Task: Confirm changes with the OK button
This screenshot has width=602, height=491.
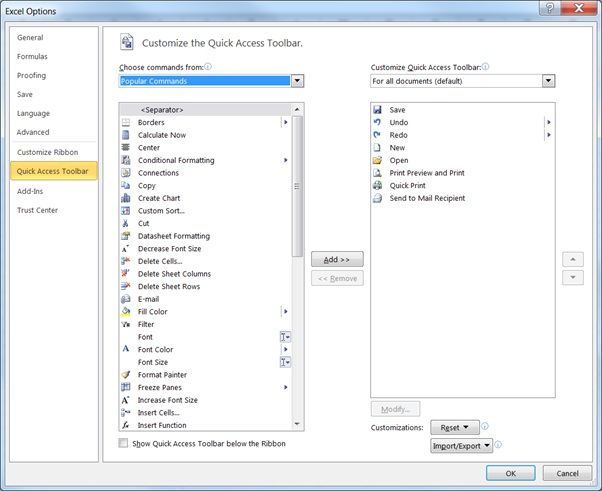Action: point(511,473)
